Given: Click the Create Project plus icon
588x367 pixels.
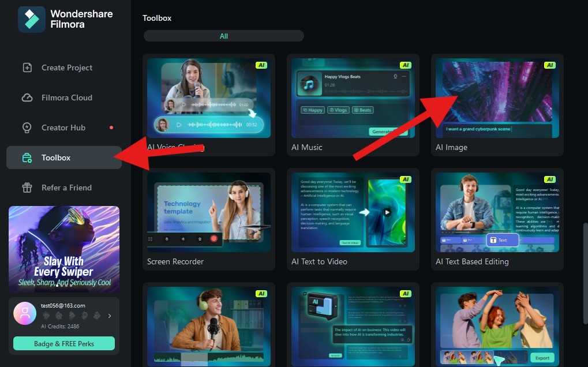Looking at the screenshot, I should click(27, 68).
